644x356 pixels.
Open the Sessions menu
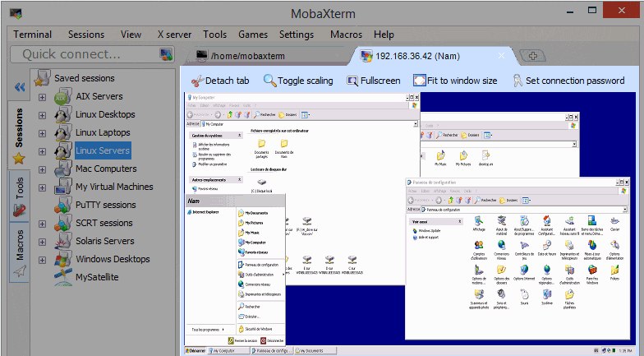click(85, 35)
